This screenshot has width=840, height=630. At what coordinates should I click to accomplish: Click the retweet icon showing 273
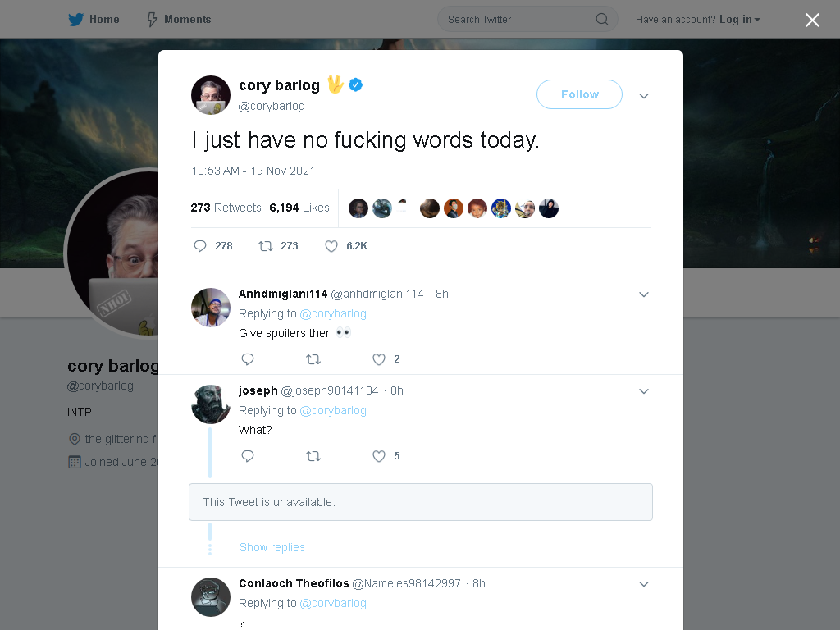click(266, 246)
